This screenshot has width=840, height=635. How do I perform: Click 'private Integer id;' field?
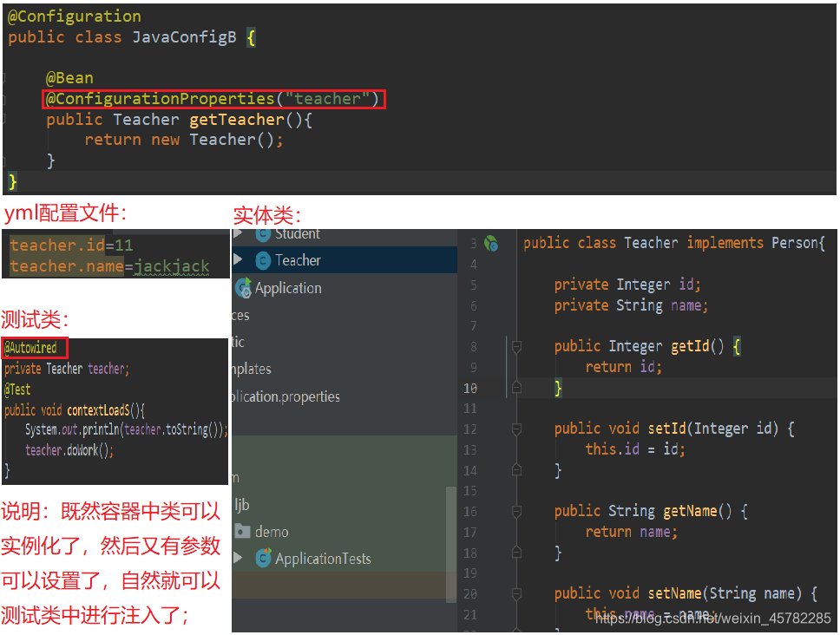pos(627,285)
